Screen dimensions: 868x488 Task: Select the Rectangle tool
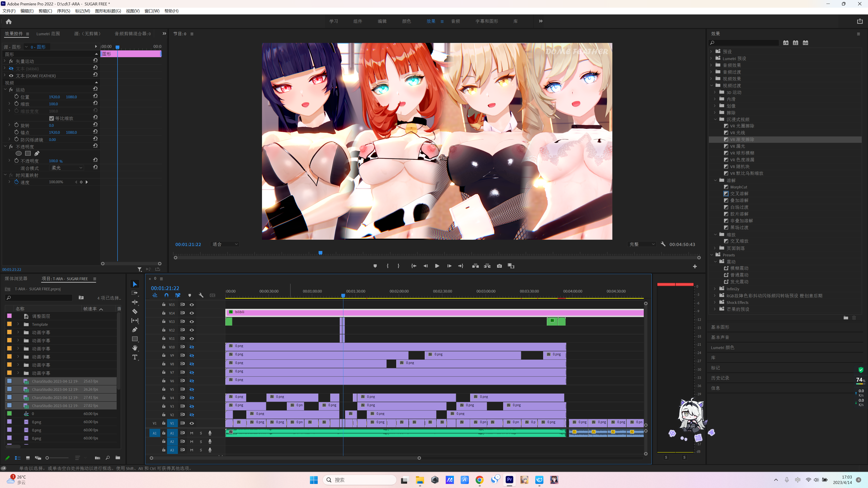coord(135,339)
